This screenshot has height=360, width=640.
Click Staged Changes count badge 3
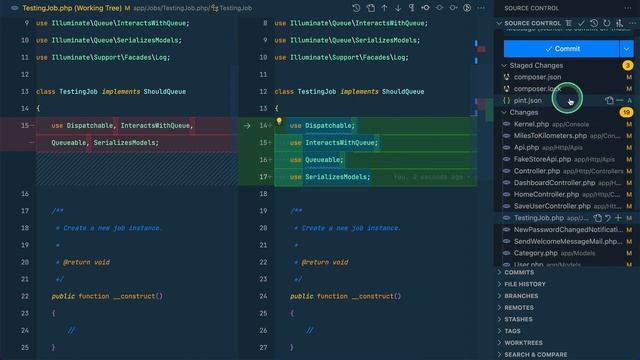(x=628, y=65)
